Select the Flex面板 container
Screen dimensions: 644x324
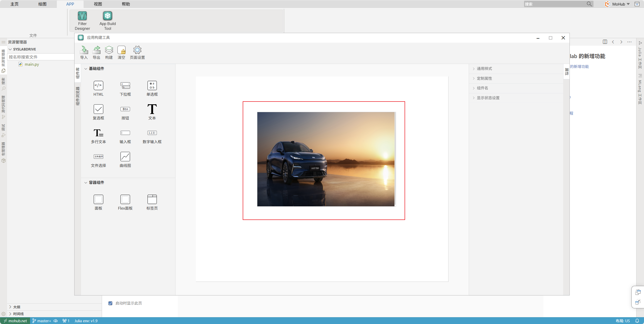pos(125,202)
